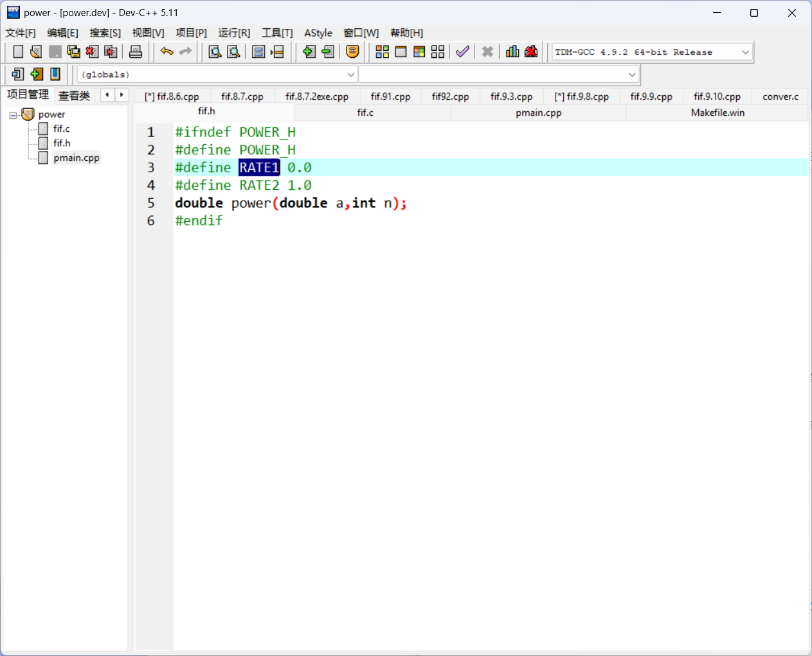Click the left sidebar tab scroll arrow
This screenshot has height=656, width=812.
point(107,95)
